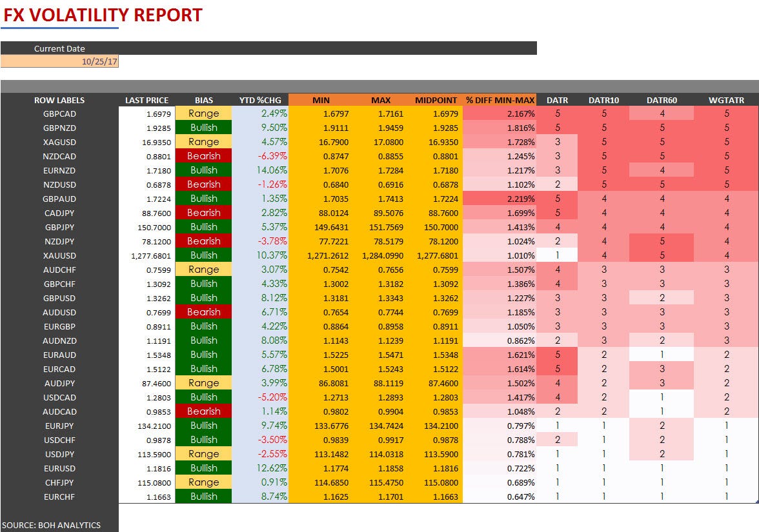Select the AUDCHF row label
759x532 pixels.
point(59,270)
